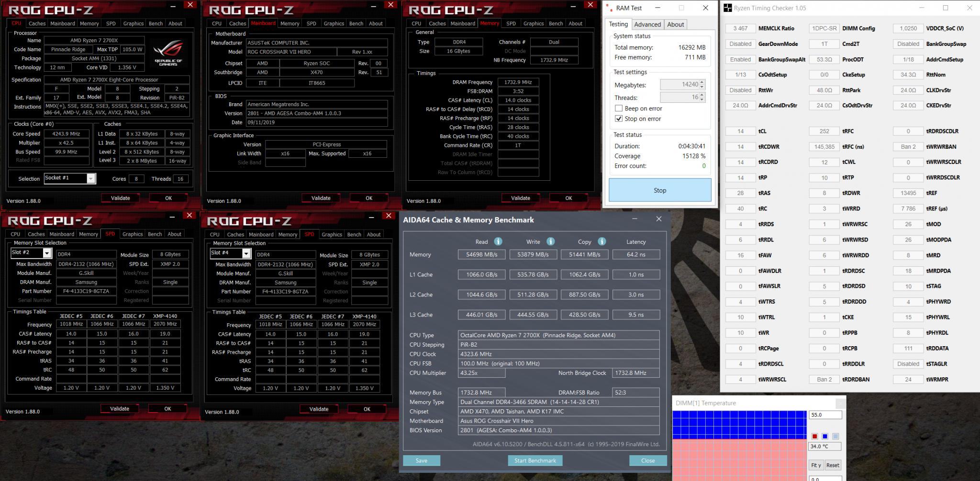Screen dimensions: 980x481
Task: Minimize the AIDA64 benchmark window
Action: point(635,219)
